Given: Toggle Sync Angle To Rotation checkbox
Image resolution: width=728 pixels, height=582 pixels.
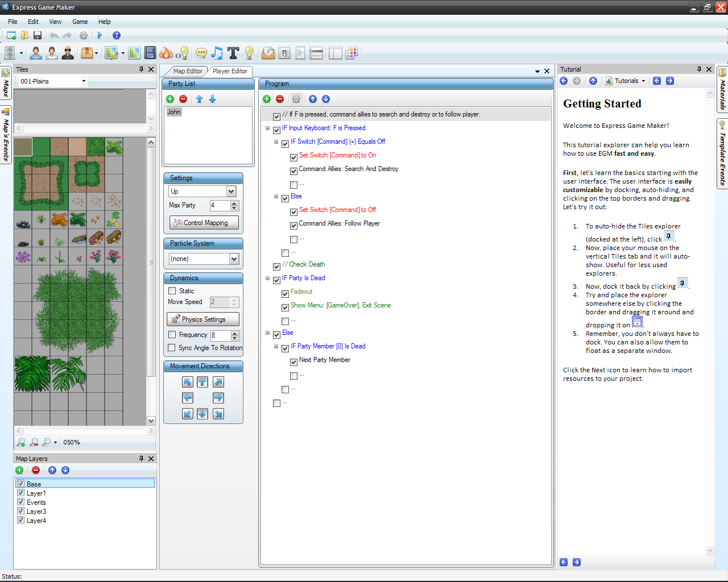Looking at the screenshot, I should click(x=172, y=348).
